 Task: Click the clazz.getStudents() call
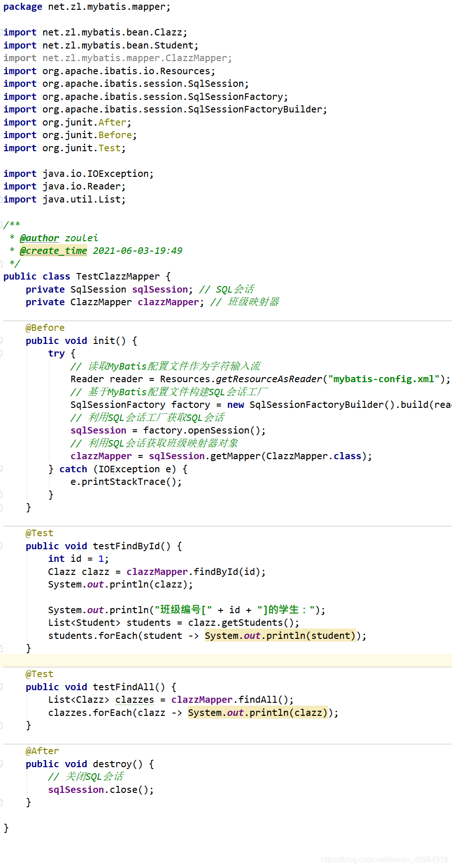(241, 623)
